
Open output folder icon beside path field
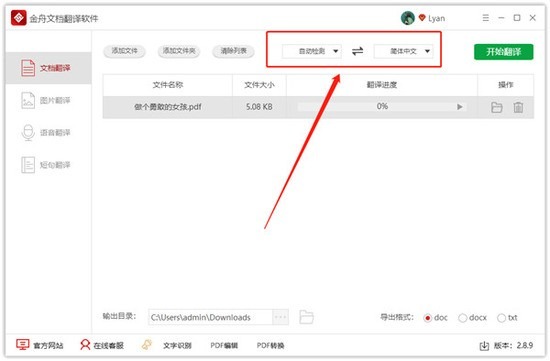tap(306, 317)
